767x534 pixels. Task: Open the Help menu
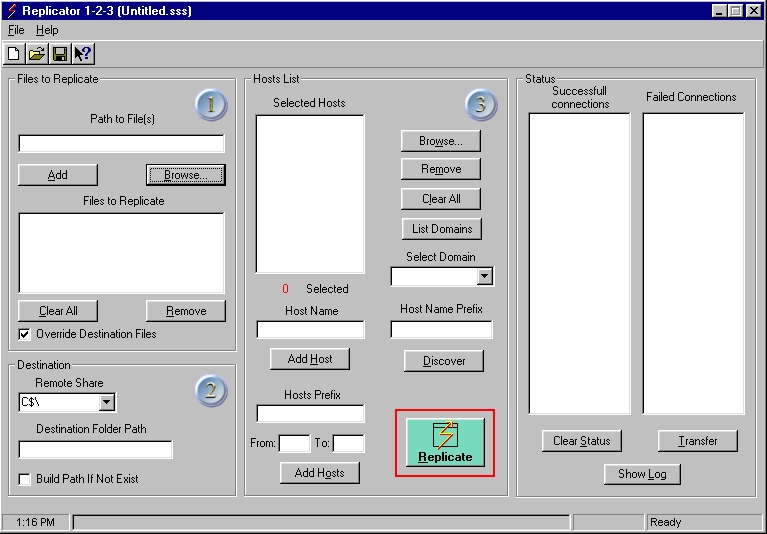tap(47, 30)
